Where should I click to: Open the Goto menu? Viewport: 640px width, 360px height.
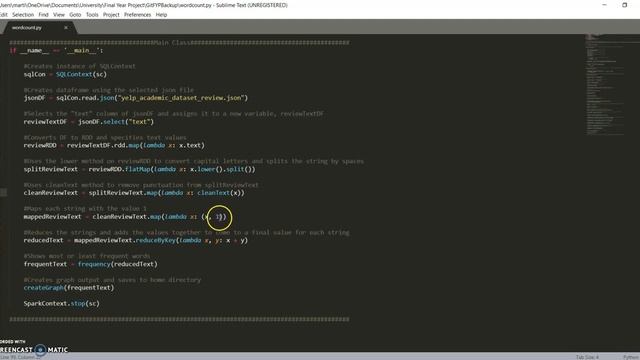click(x=75, y=15)
